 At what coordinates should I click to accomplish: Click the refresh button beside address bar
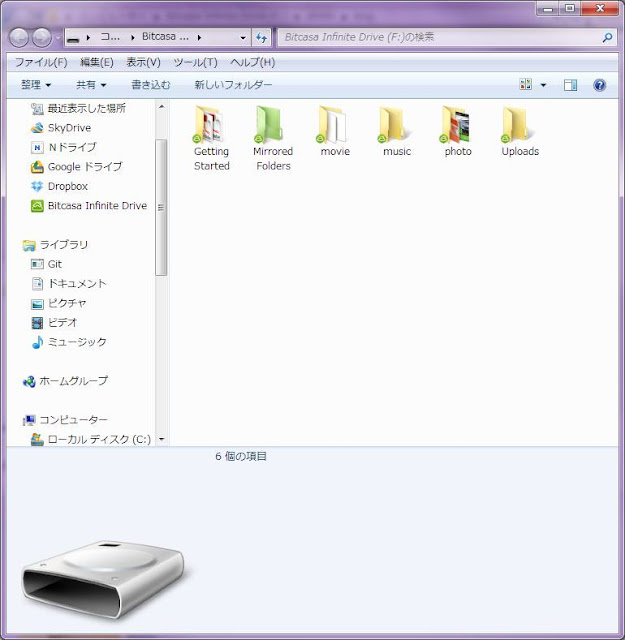point(261,38)
